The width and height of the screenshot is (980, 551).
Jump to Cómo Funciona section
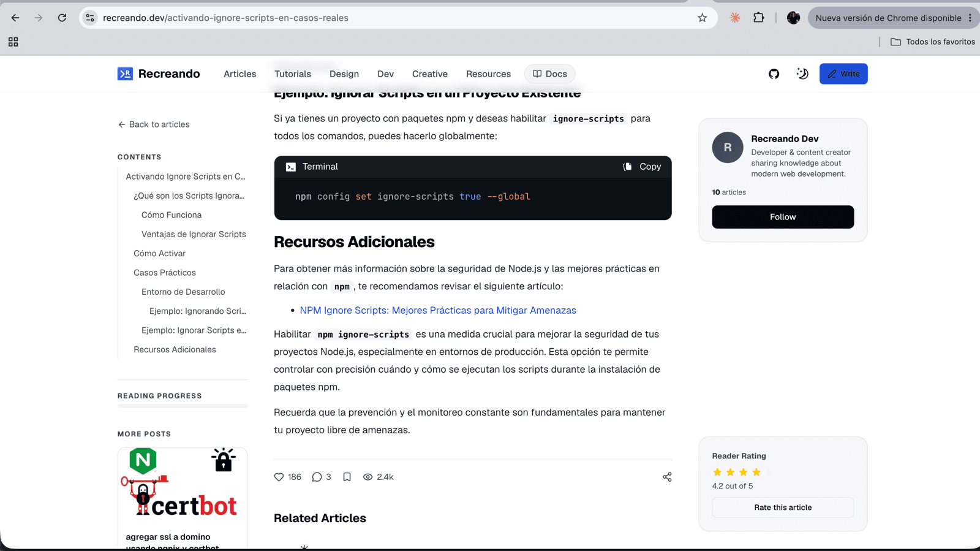pos(171,215)
